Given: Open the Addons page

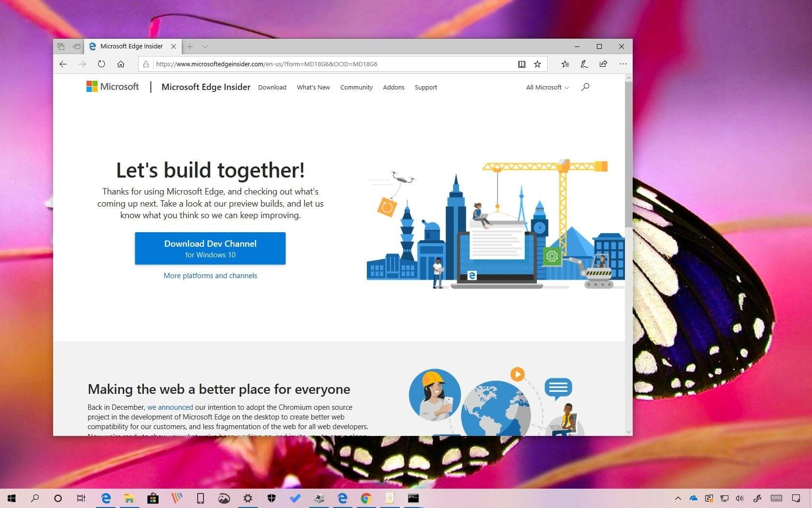Looking at the screenshot, I should 393,88.
